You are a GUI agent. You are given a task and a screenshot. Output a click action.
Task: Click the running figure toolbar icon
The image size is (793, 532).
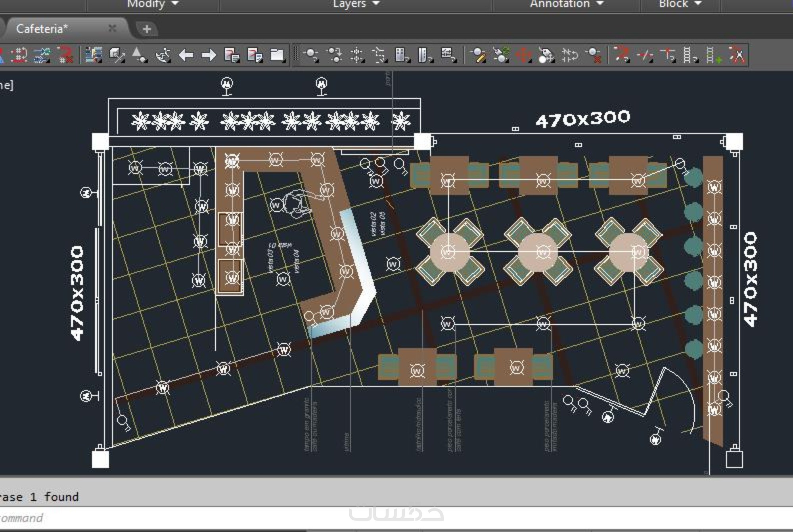(163, 55)
